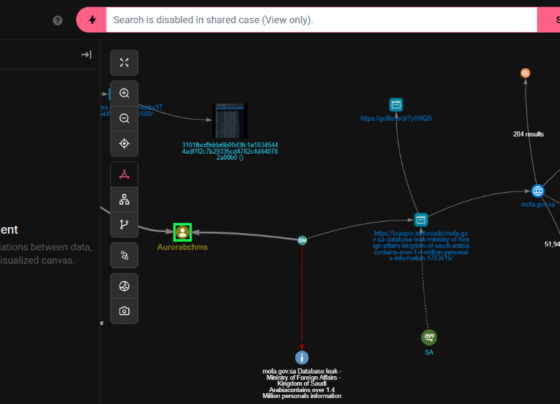The height and width of the screenshot is (404, 560).
Task: Select the orange CL node
Action: (525, 73)
